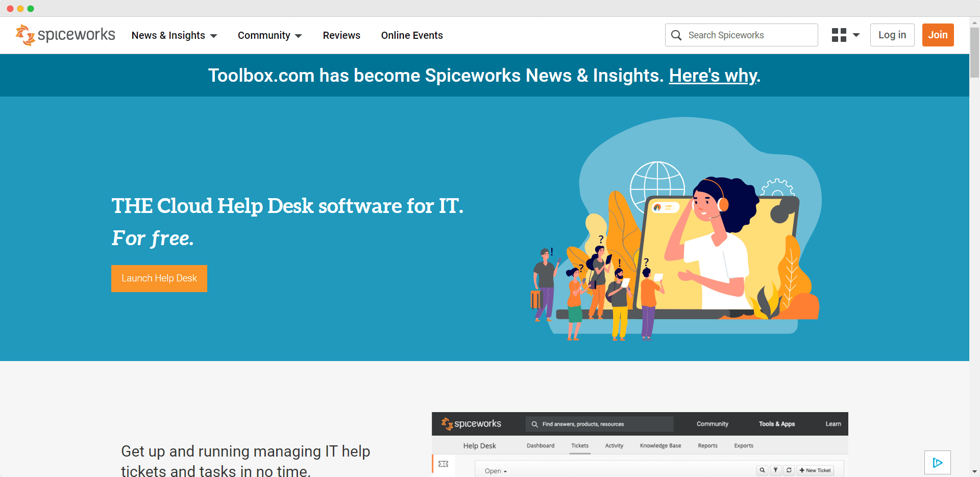
Task: Go to the Reviews page
Action: click(341, 35)
